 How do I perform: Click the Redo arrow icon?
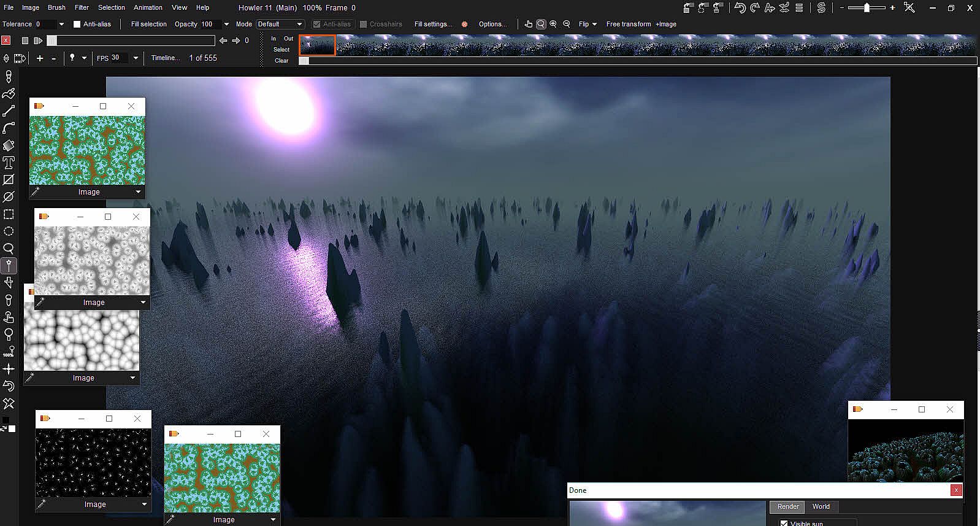755,8
